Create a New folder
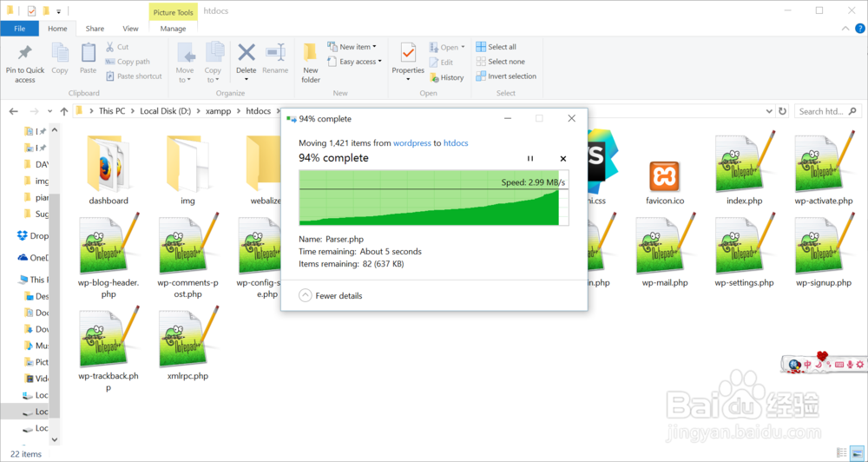This screenshot has height=462, width=868. coord(311,63)
